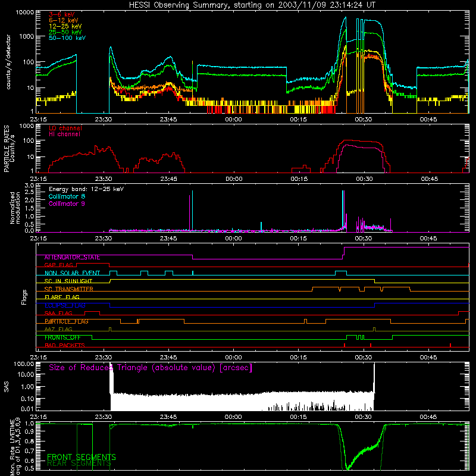Screen dimensions: 476x476
Task: Select the NON_SOLAR_EVENT flag label
Action: (x=72, y=273)
